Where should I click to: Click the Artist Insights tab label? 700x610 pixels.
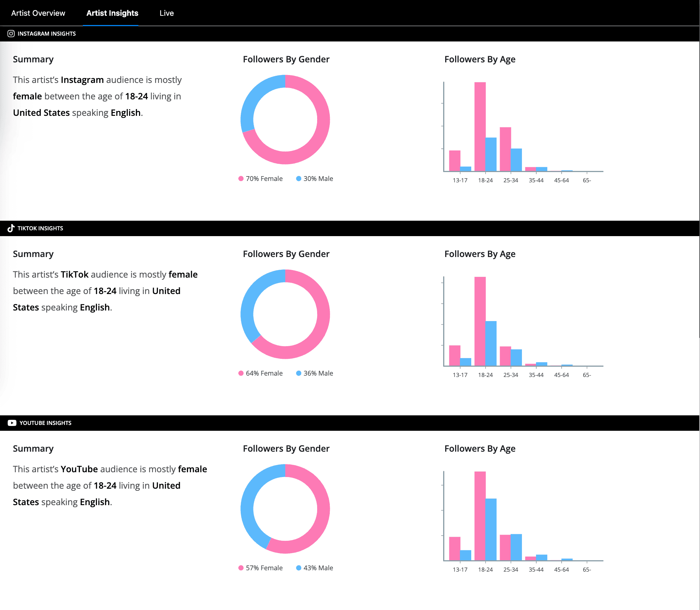pos(112,13)
